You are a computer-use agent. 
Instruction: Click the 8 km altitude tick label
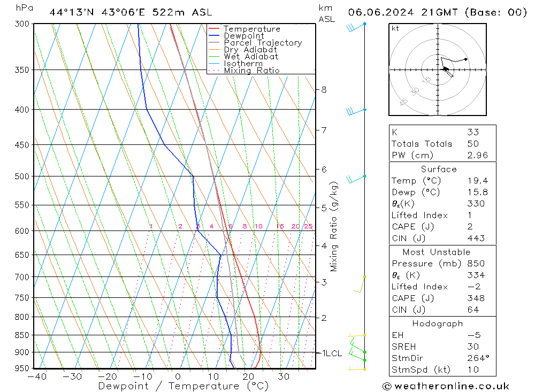(324, 90)
